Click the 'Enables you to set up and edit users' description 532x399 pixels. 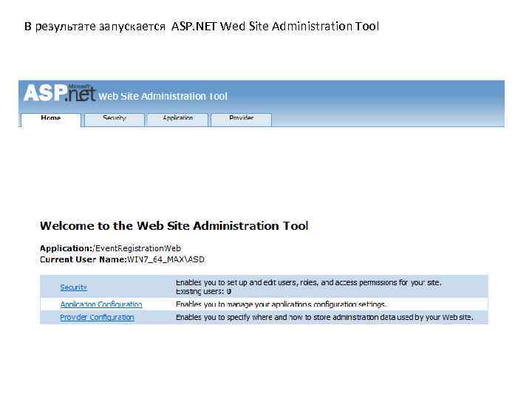pyautogui.click(x=309, y=282)
